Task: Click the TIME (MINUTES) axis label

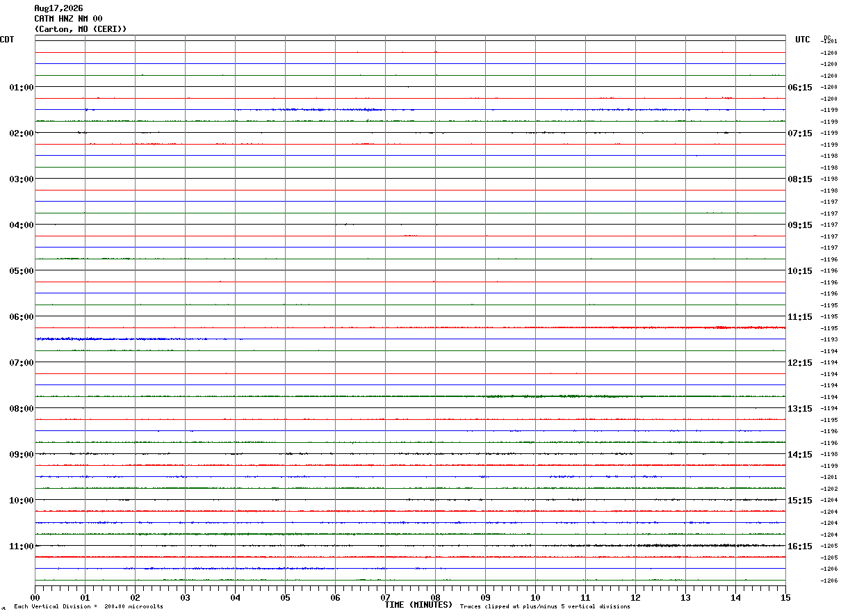Action: click(x=418, y=605)
